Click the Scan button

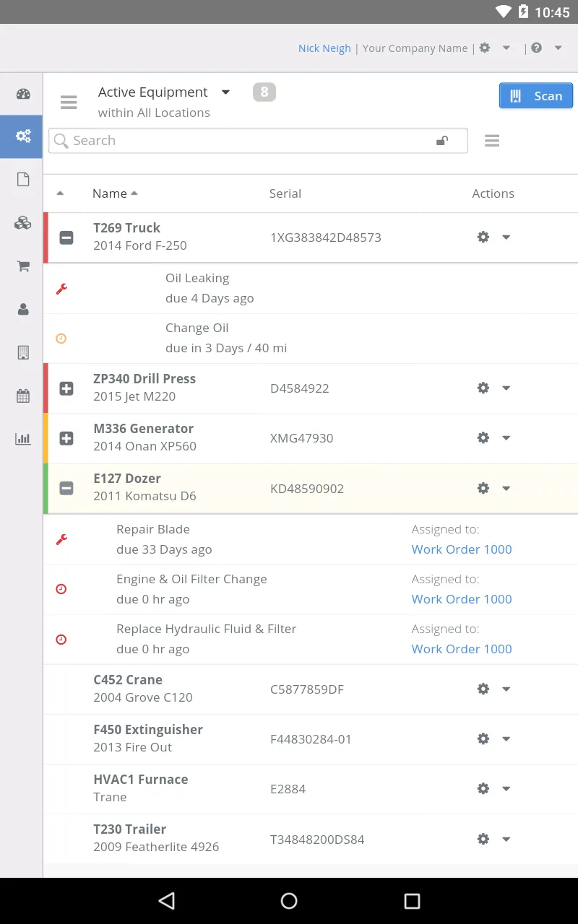pyautogui.click(x=536, y=95)
